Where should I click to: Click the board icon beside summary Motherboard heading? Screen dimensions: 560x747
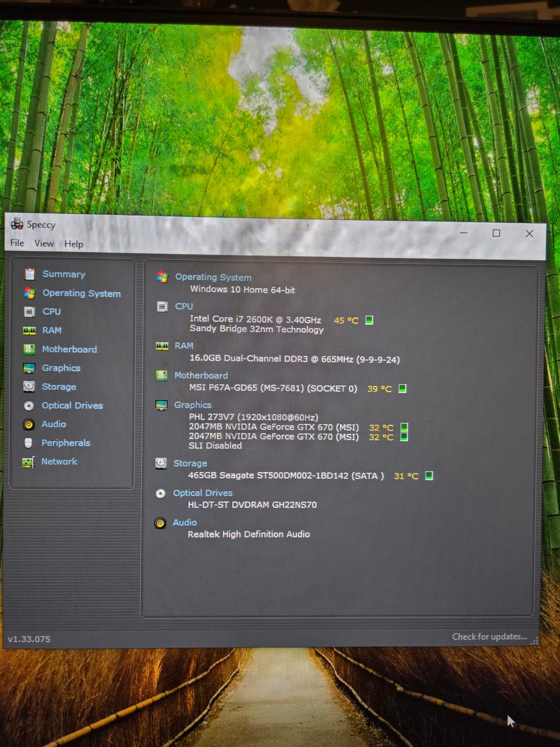coord(162,375)
